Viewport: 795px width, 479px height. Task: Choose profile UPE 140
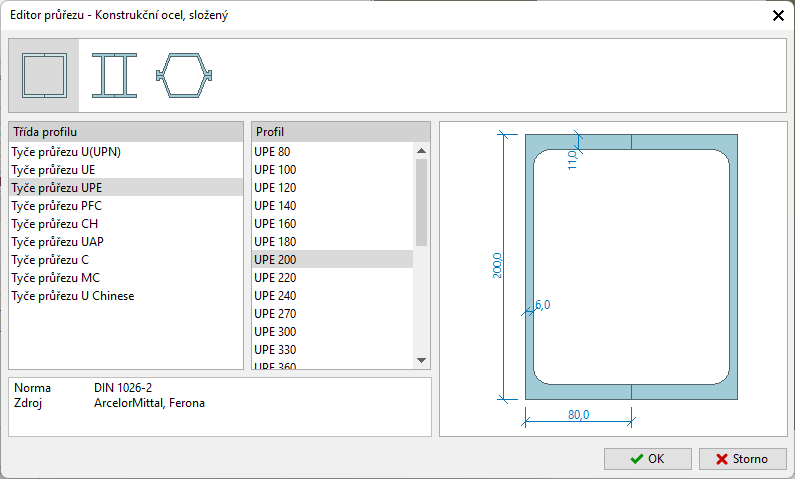(x=275, y=206)
